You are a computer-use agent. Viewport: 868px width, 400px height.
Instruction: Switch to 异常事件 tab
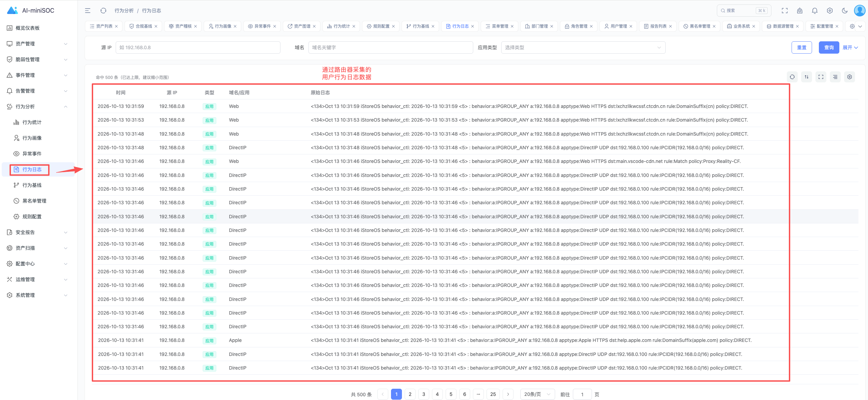(262, 26)
